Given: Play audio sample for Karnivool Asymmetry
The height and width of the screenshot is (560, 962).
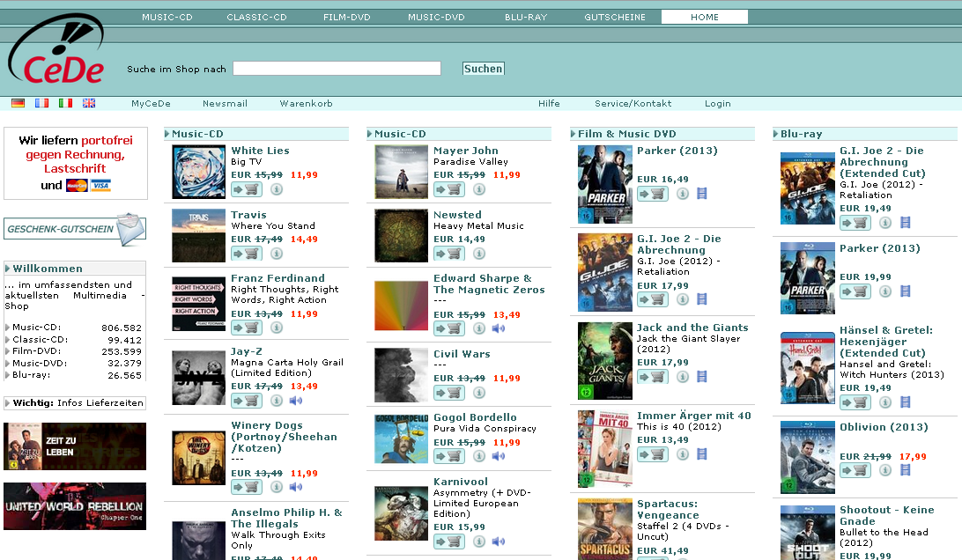Looking at the screenshot, I should 499,542.
